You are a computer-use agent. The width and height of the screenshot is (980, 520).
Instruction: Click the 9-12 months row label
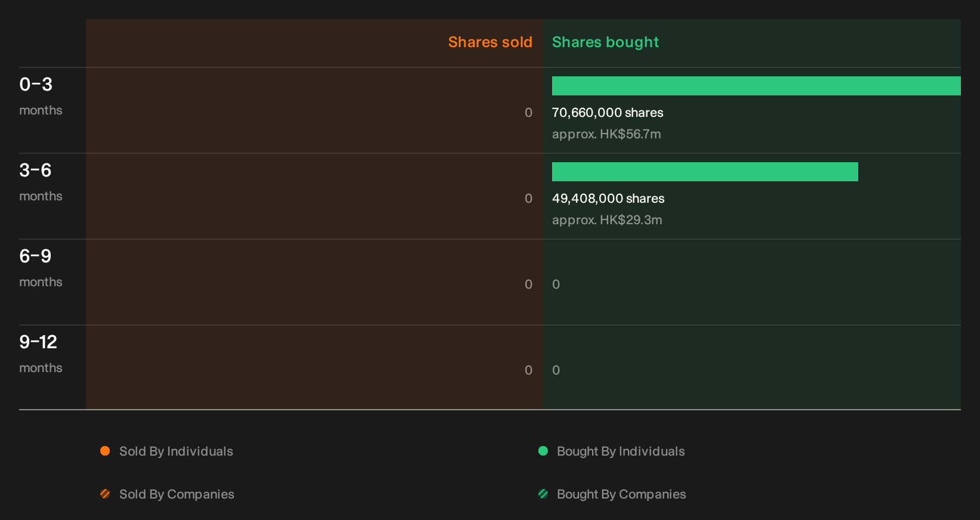(x=41, y=354)
